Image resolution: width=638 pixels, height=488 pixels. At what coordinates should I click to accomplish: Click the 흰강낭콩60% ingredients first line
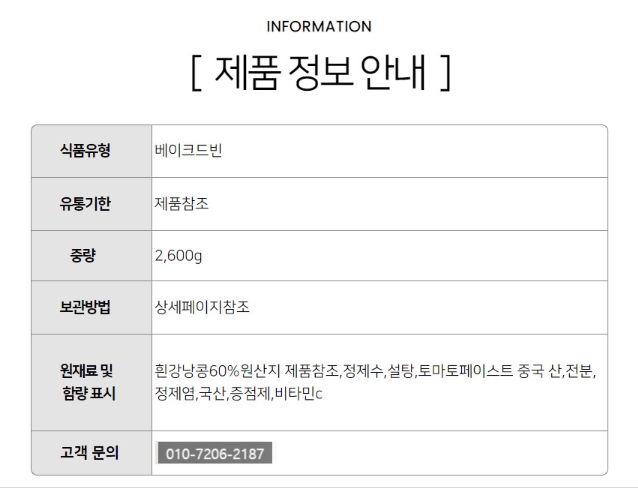(375, 371)
